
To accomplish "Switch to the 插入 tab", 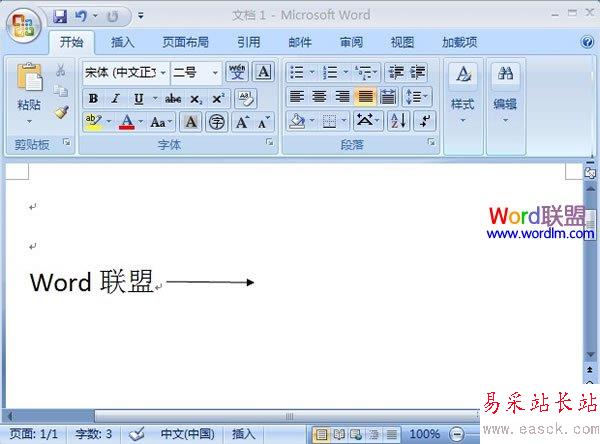I will (122, 42).
